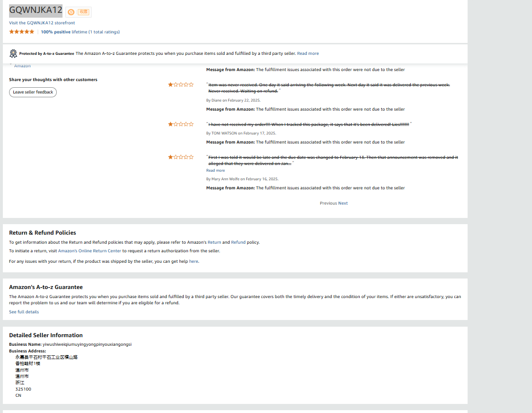Open Read more in the A-to-z Guarantee banner
The image size is (532, 413).
click(308, 53)
